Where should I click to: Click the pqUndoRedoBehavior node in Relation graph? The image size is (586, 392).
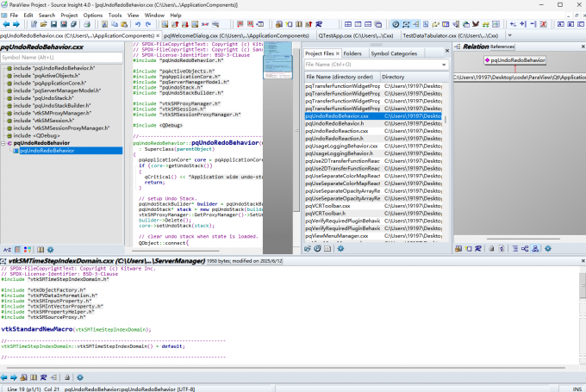tap(514, 60)
